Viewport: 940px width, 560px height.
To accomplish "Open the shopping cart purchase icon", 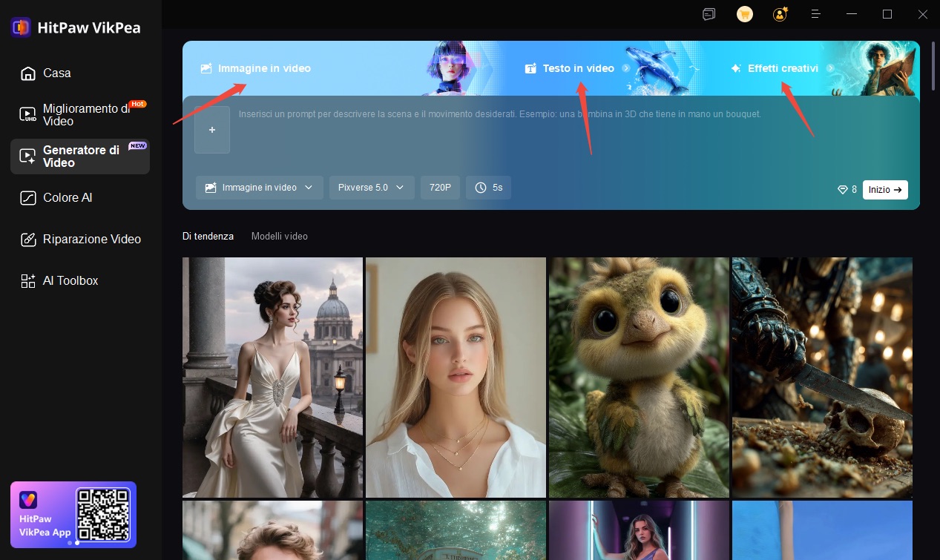I will 744,14.
